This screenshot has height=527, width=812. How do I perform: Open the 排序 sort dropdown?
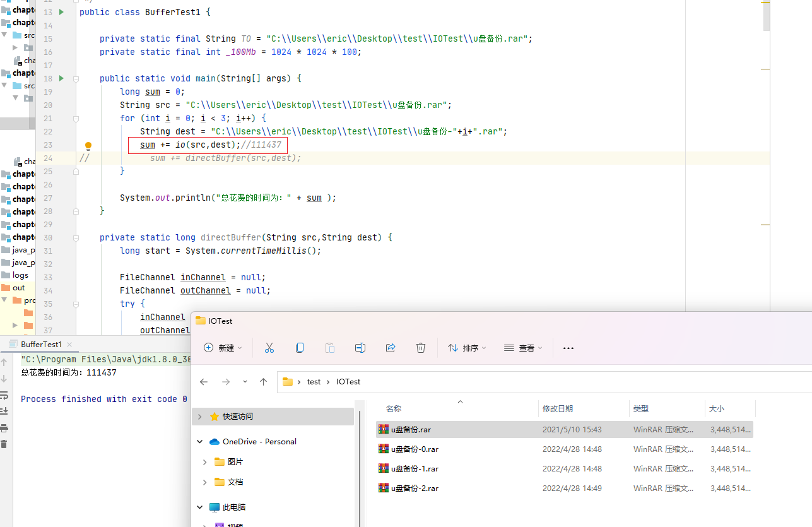[x=467, y=348]
